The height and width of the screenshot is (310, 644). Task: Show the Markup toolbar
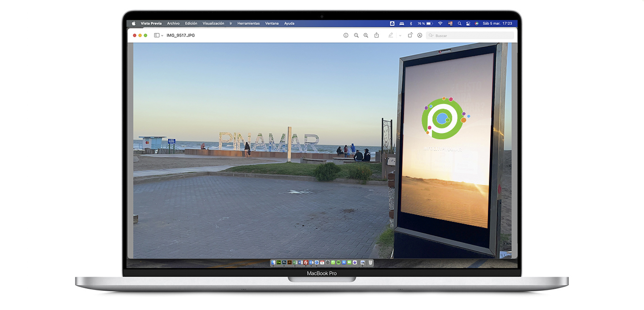point(420,35)
